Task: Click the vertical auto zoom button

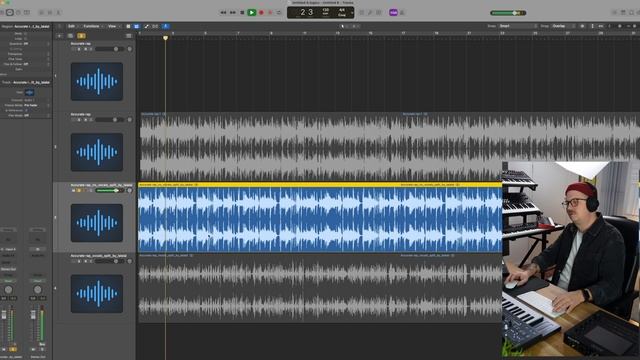Action: tap(593, 26)
